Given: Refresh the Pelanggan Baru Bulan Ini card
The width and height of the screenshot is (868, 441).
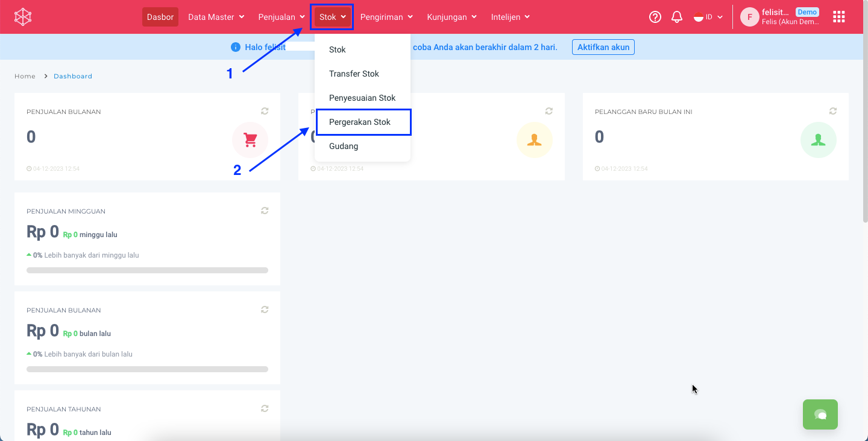Looking at the screenshot, I should (833, 111).
